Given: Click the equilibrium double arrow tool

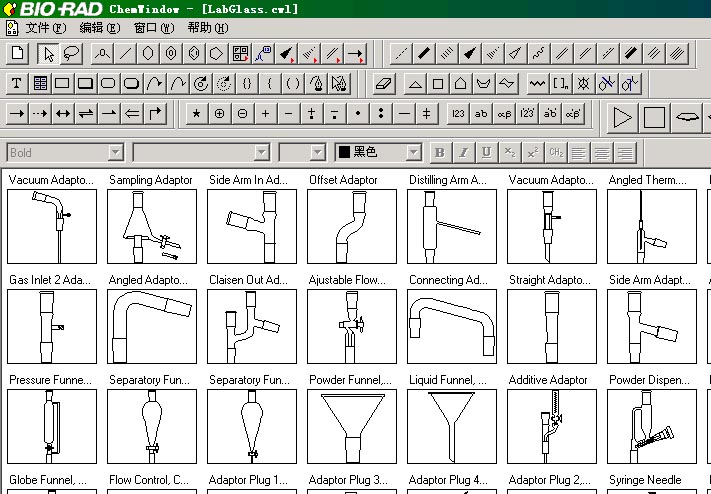Looking at the screenshot, I should pos(86,114).
